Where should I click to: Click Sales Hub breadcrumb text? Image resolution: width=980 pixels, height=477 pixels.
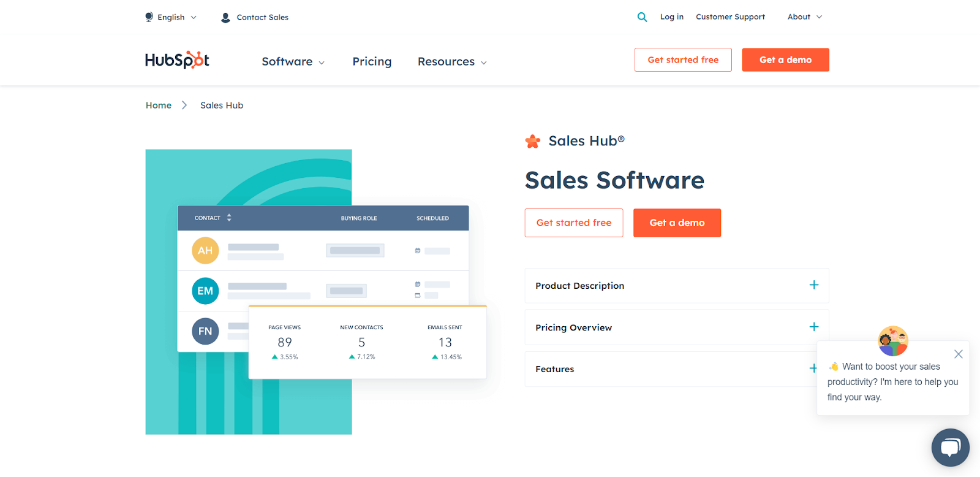222,105
